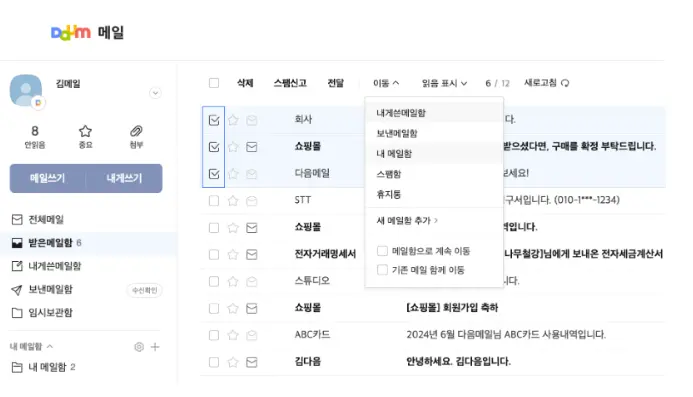Click the 내게쓰기 button

pyautogui.click(x=124, y=178)
